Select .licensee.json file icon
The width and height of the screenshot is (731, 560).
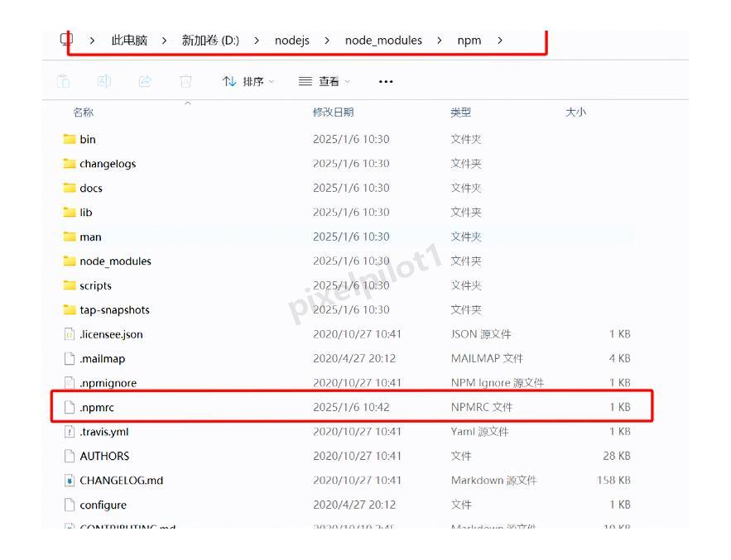click(x=70, y=334)
